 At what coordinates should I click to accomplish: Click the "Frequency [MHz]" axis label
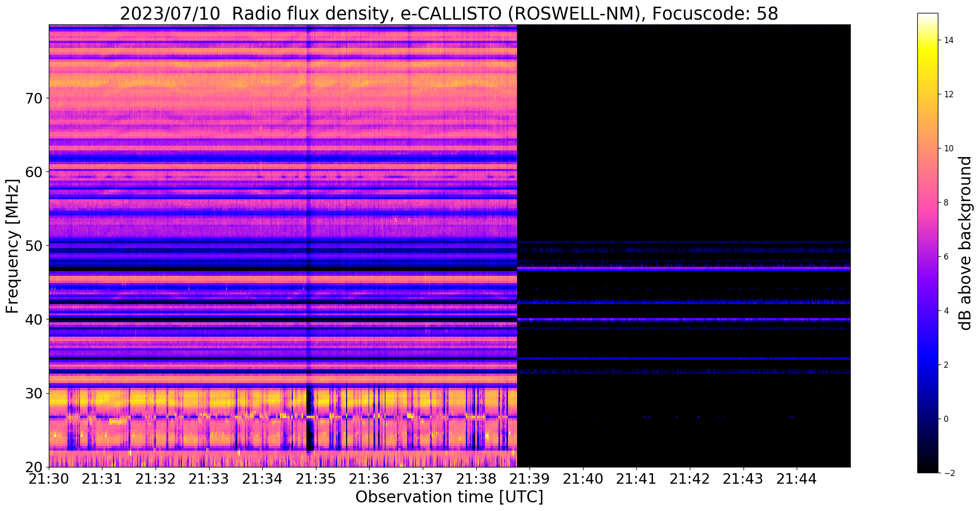click(x=13, y=246)
